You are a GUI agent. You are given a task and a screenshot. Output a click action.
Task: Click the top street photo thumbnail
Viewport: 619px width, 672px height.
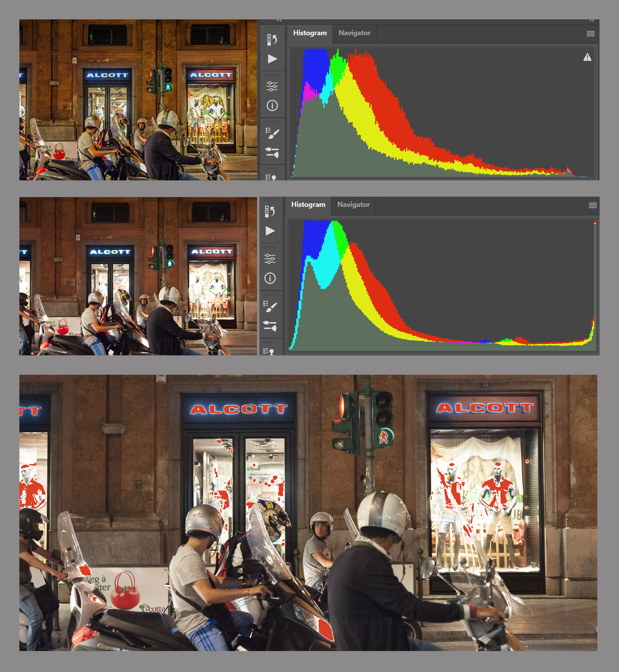[x=138, y=100]
